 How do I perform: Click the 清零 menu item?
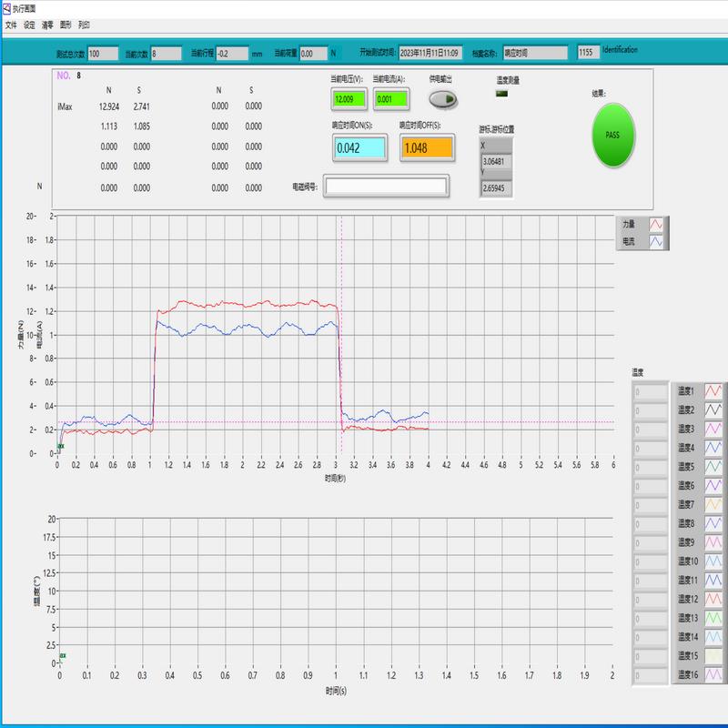(47, 25)
